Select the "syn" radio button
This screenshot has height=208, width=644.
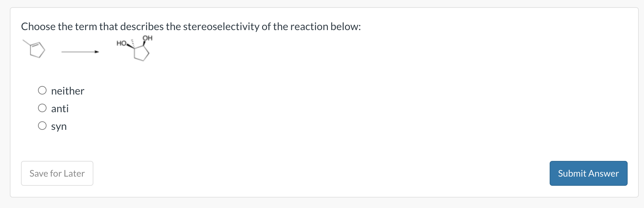point(43,126)
